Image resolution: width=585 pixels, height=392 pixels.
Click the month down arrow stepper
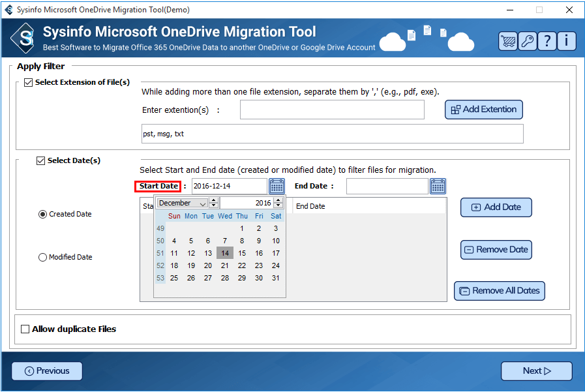[x=214, y=205]
